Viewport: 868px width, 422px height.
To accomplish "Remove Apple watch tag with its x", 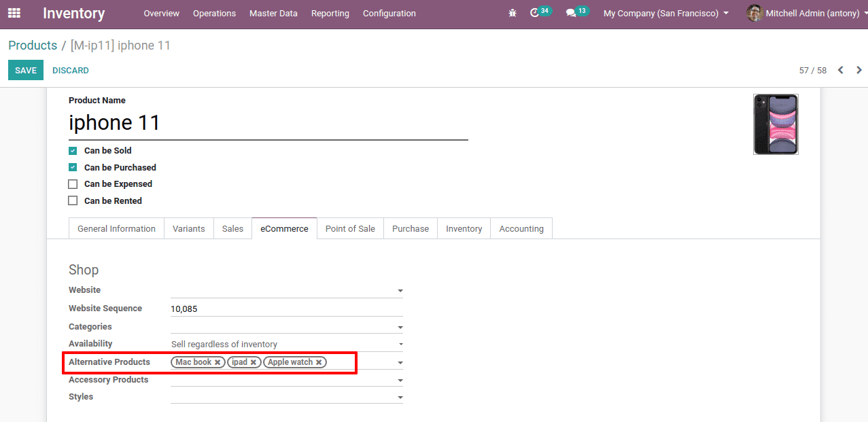I will pos(319,363).
